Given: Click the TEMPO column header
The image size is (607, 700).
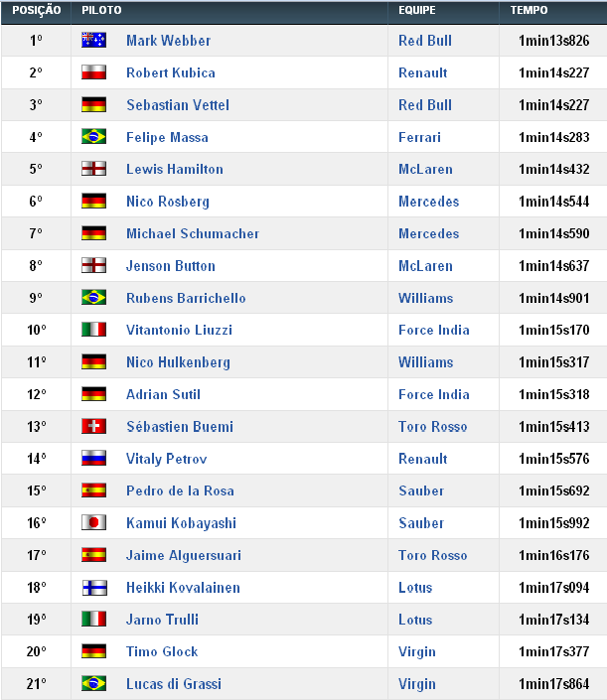Looking at the screenshot, I should (529, 10).
